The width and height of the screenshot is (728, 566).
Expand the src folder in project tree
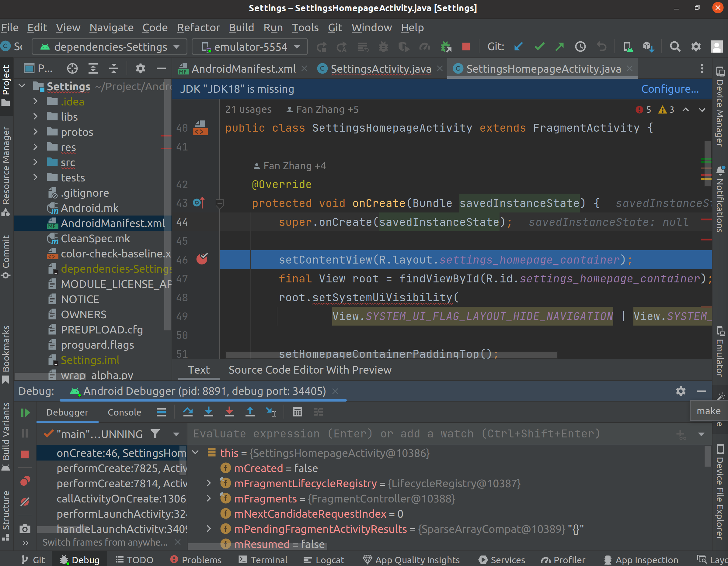click(x=35, y=162)
